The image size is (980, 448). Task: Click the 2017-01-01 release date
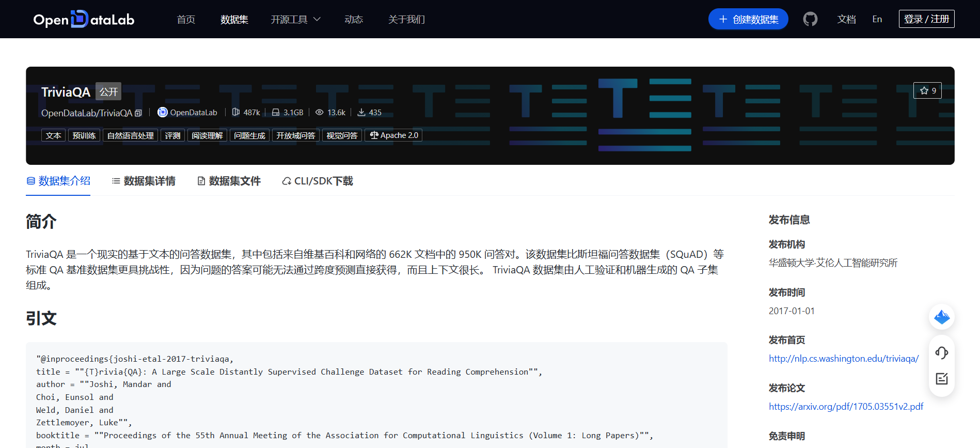coord(792,311)
